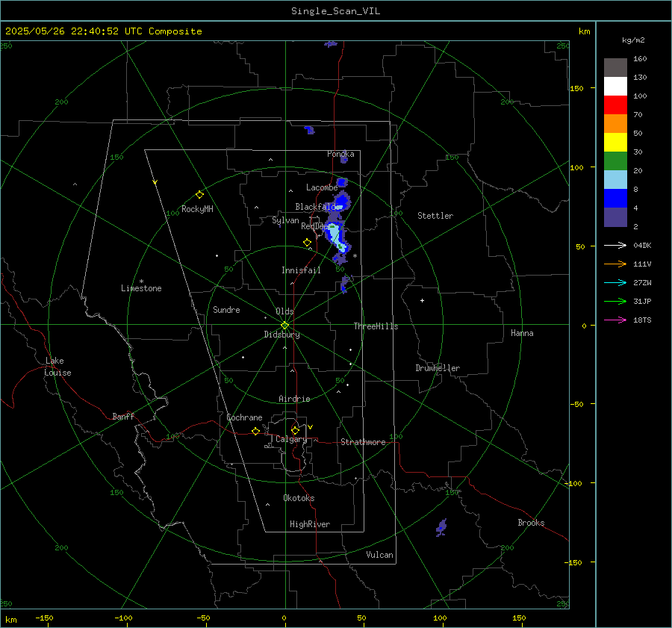Click the yellow diamond radar center marker
Image resolution: width=672 pixels, height=628 pixels.
tap(284, 325)
